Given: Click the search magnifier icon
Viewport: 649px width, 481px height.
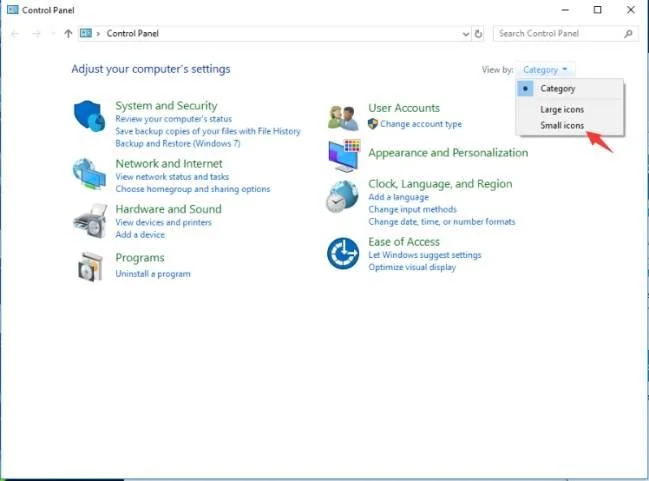Looking at the screenshot, I should click(628, 34).
